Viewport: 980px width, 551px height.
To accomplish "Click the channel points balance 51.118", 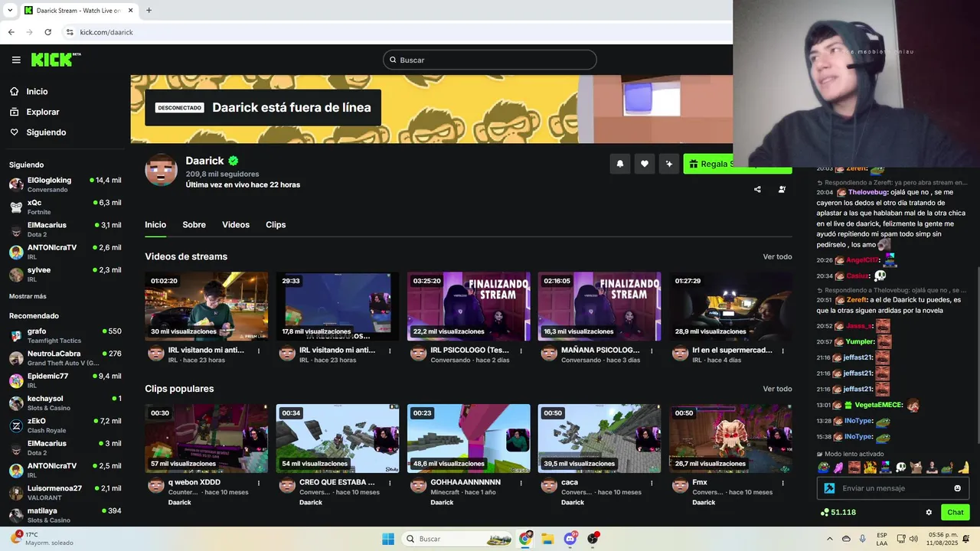I will [838, 512].
